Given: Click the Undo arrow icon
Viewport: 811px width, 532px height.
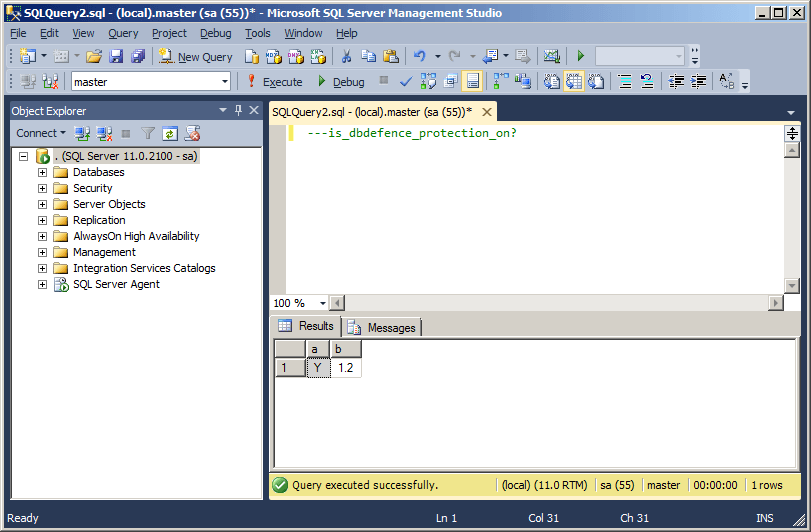Looking at the screenshot, I should pos(420,57).
